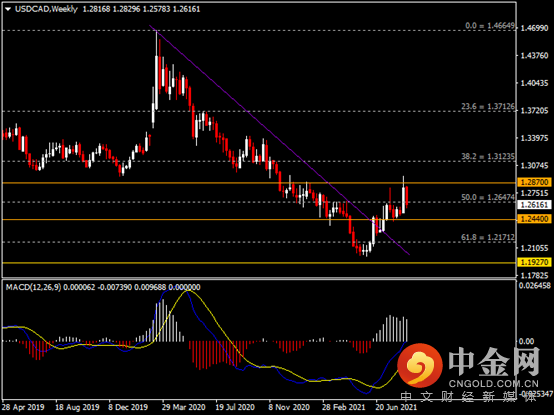Image resolution: width=554 pixels, height=415 pixels.
Task: Click the orange CNGOLD logo icon
Action: coord(420,365)
